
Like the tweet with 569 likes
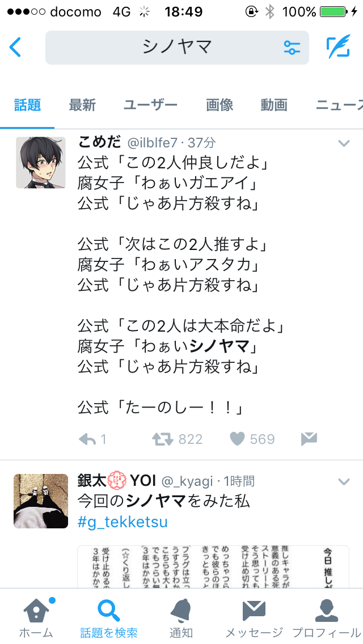237,439
